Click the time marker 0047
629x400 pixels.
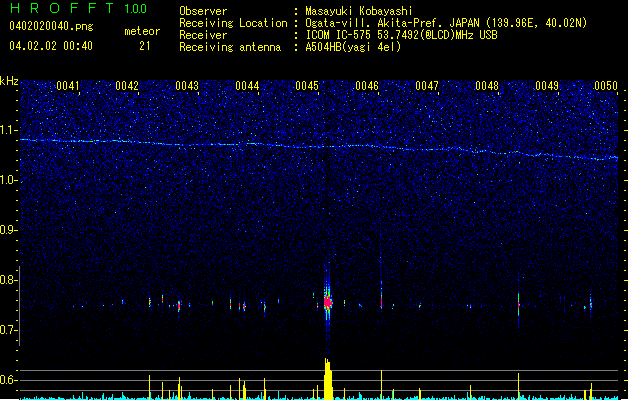pos(427,86)
